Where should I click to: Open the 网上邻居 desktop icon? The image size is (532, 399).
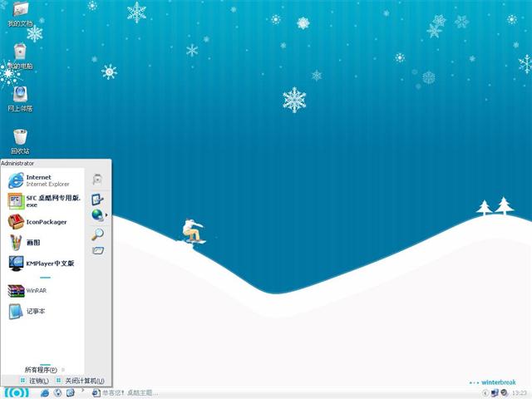coord(20,98)
